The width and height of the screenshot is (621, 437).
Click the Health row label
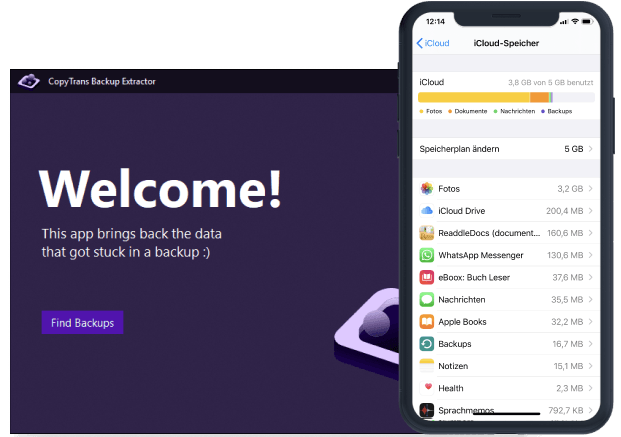click(x=451, y=388)
